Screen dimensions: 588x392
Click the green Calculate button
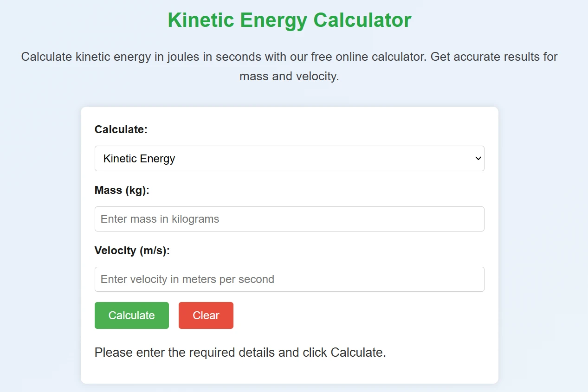[x=132, y=315]
